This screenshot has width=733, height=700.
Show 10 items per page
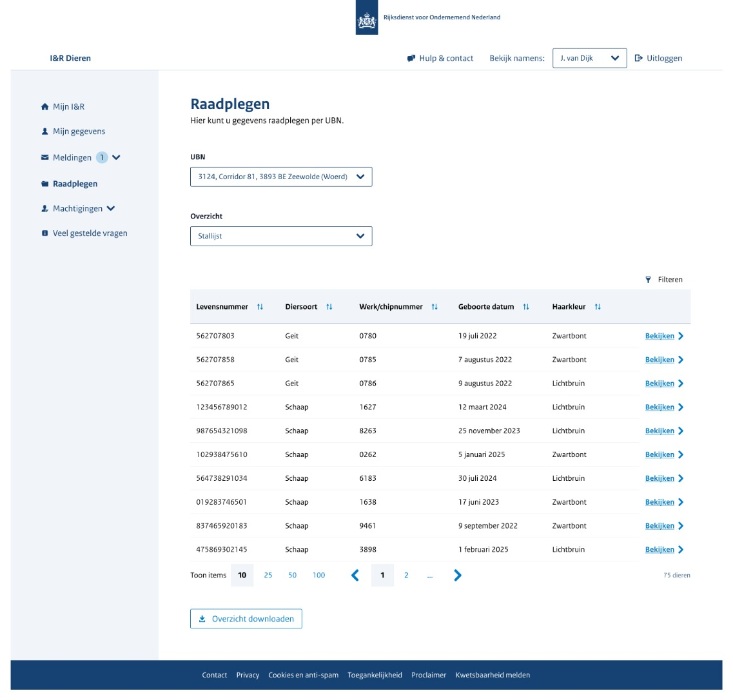[x=242, y=575]
